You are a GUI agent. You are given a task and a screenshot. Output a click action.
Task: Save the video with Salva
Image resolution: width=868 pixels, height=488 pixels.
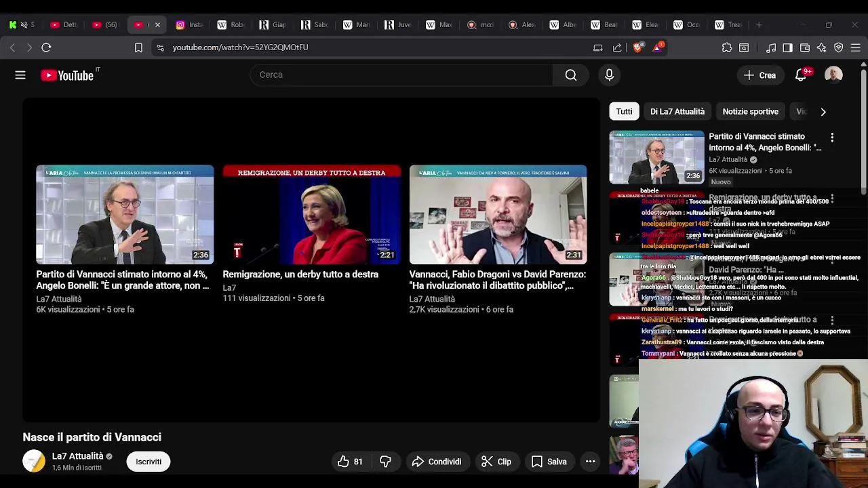549,462
